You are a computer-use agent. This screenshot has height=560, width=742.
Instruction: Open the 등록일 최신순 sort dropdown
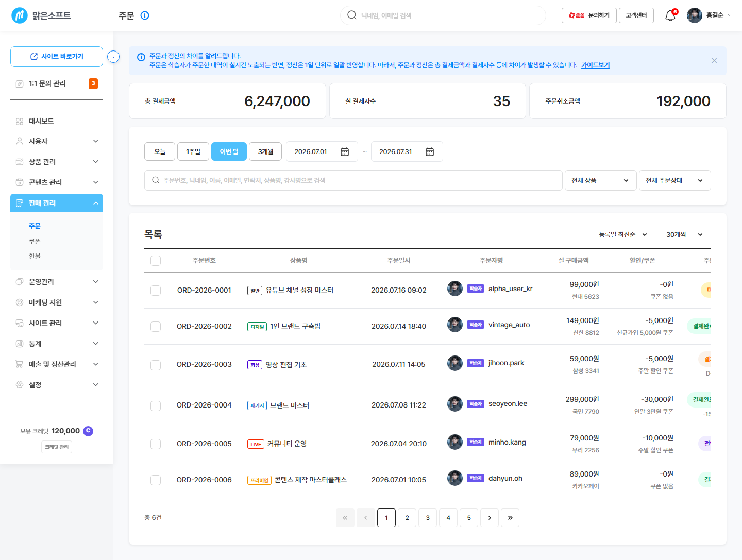coord(623,234)
